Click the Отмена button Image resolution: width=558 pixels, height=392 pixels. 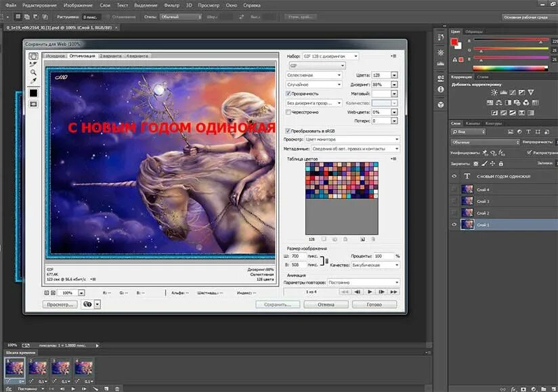(326, 305)
